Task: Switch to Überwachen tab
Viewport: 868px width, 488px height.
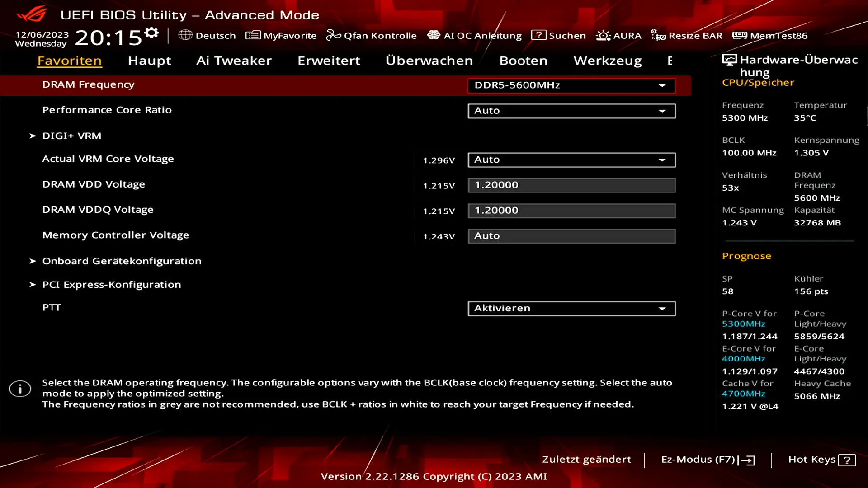Action: (x=429, y=61)
